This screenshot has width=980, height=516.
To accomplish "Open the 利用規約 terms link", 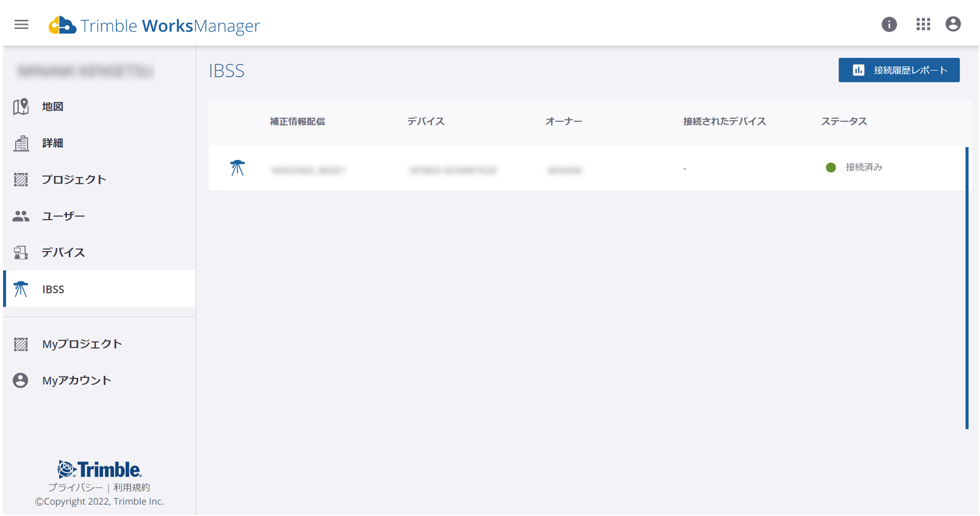I will point(131,488).
